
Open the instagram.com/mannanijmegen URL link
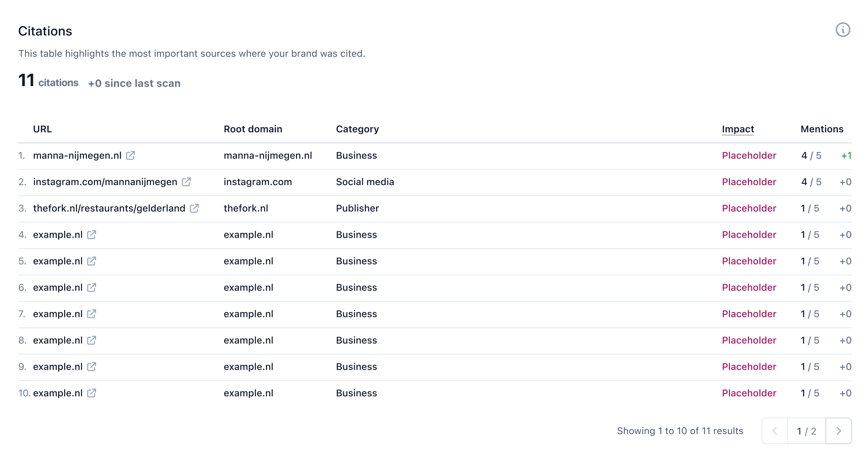tap(105, 182)
